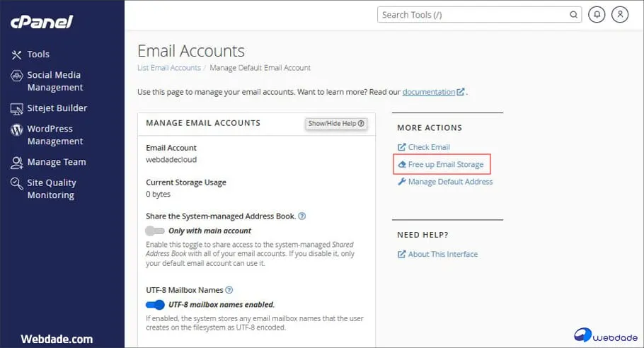Click the Sitejet Builder icon

(x=16, y=109)
